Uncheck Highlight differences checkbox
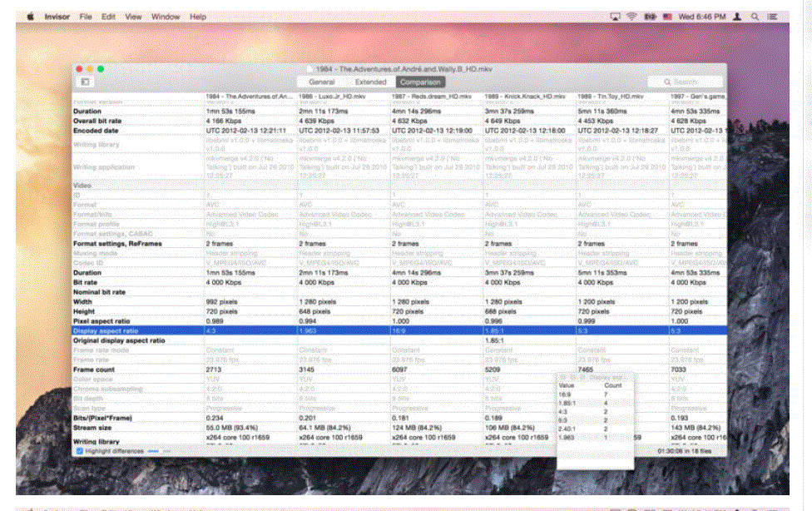This screenshot has width=812, height=511. click(x=79, y=451)
